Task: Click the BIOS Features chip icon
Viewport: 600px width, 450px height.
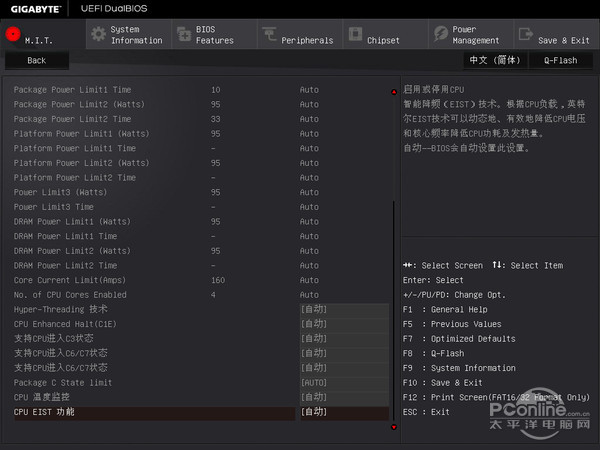Action: 184,34
